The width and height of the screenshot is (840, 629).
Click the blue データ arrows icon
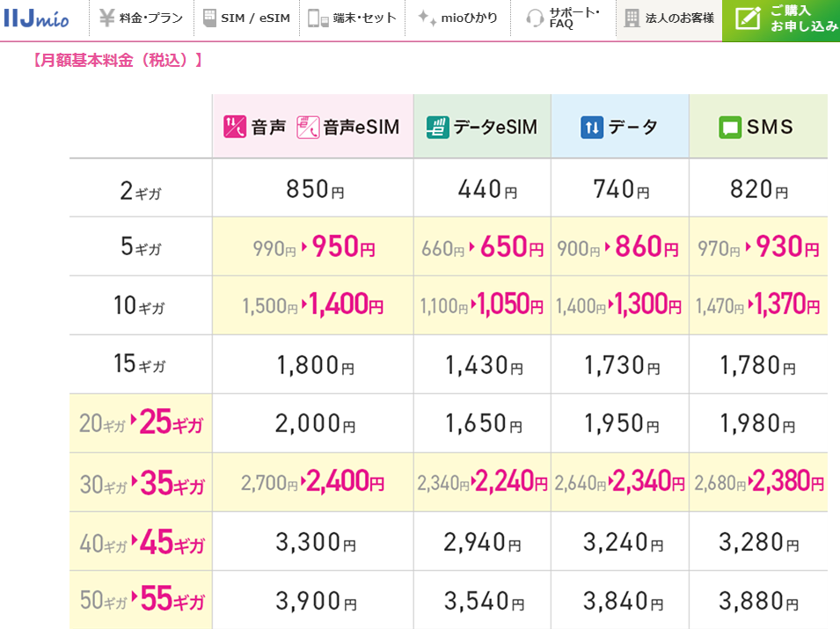click(592, 127)
